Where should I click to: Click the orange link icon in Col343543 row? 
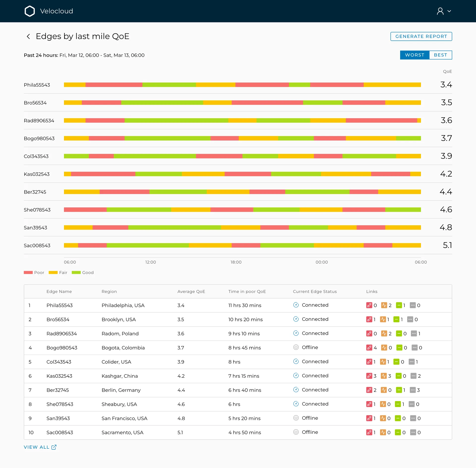(x=383, y=362)
